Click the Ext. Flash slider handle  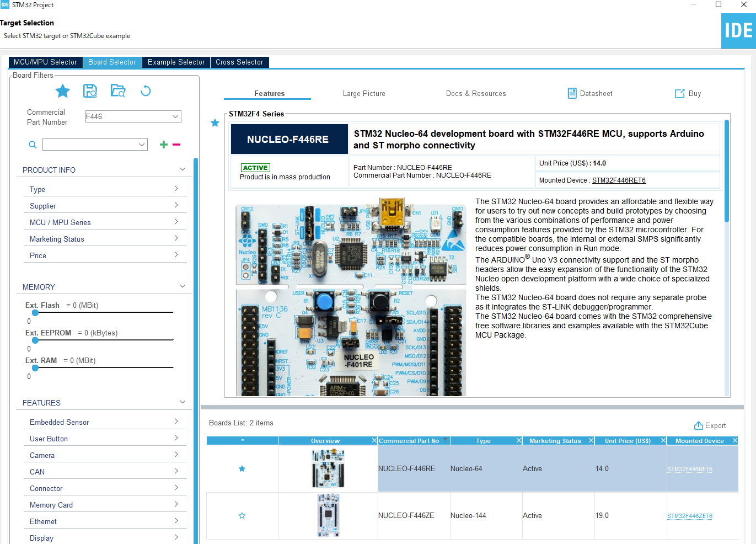(35, 313)
